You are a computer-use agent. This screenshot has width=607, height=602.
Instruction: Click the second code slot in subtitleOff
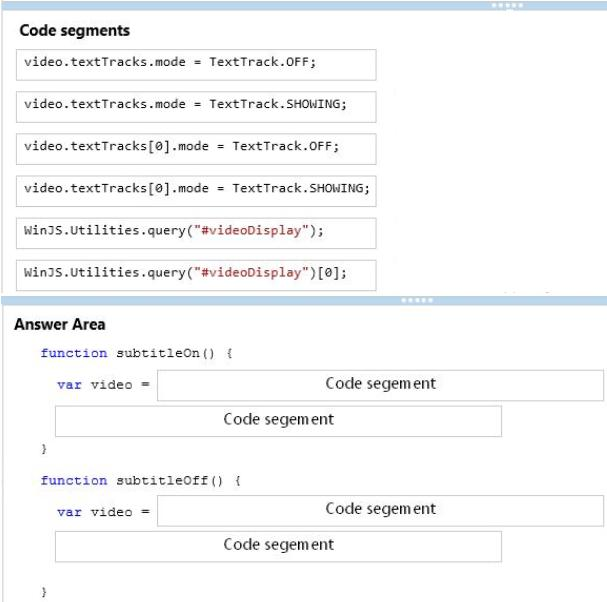[x=278, y=546]
